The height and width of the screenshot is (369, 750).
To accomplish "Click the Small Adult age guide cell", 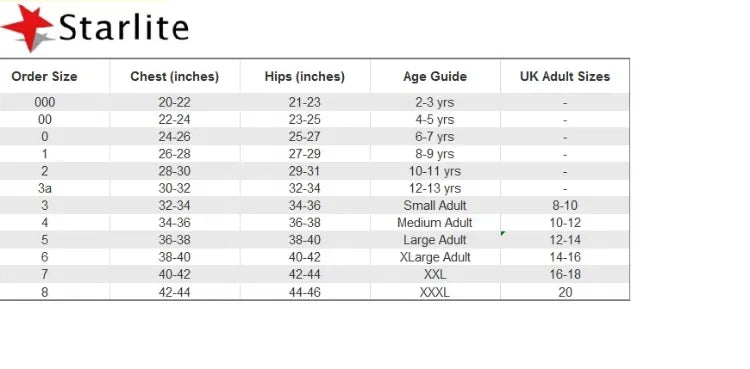I will tap(435, 206).
